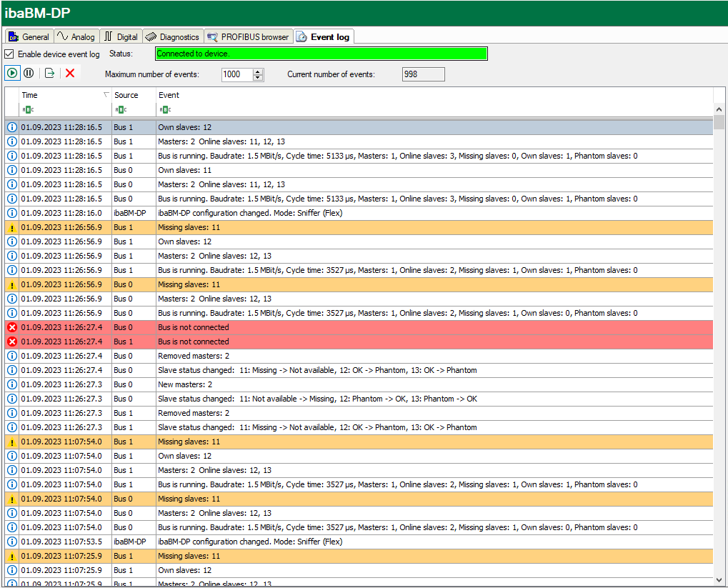Select 'Own slaves: 11' event text

coord(184,171)
